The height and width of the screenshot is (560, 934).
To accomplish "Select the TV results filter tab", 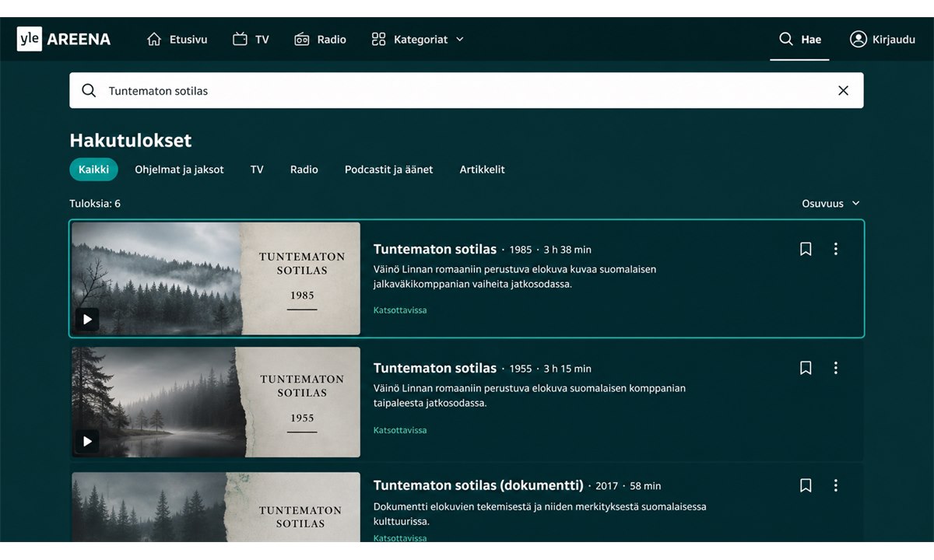I will click(257, 170).
